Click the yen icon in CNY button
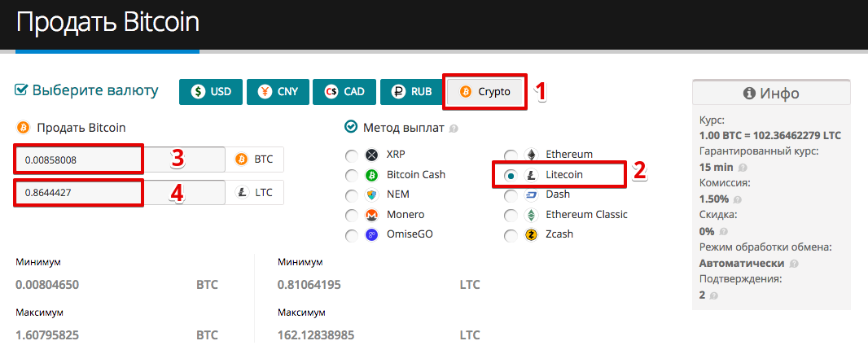The image size is (868, 354). coord(264,92)
